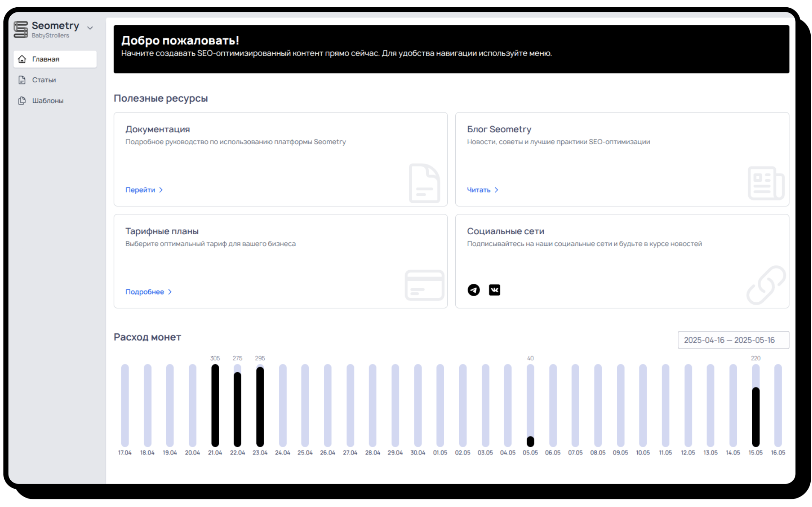Select the small 05.05 bar with value 40
This screenshot has width=812, height=507.
coord(530,441)
